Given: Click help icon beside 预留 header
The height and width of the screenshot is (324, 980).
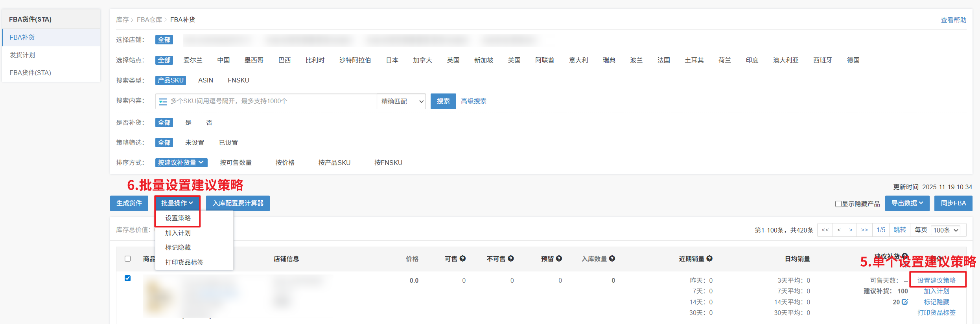Looking at the screenshot, I should tap(559, 258).
